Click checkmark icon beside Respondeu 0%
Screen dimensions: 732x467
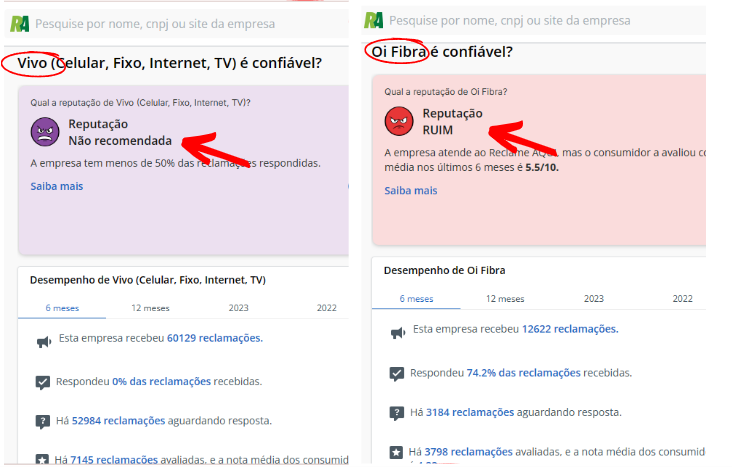click(42, 382)
